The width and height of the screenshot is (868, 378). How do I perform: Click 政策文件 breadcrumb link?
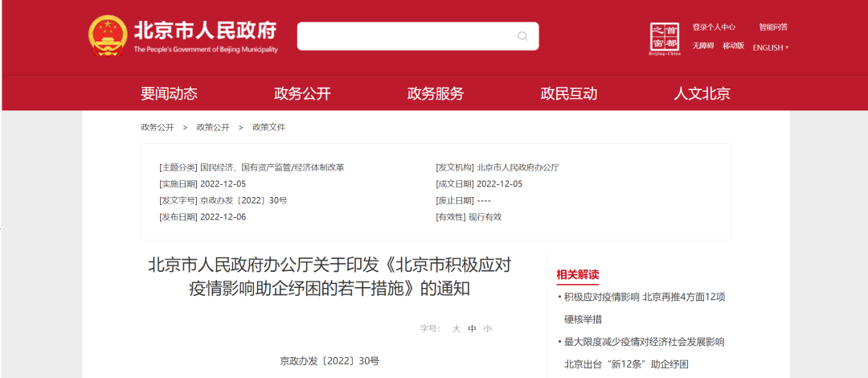[268, 127]
